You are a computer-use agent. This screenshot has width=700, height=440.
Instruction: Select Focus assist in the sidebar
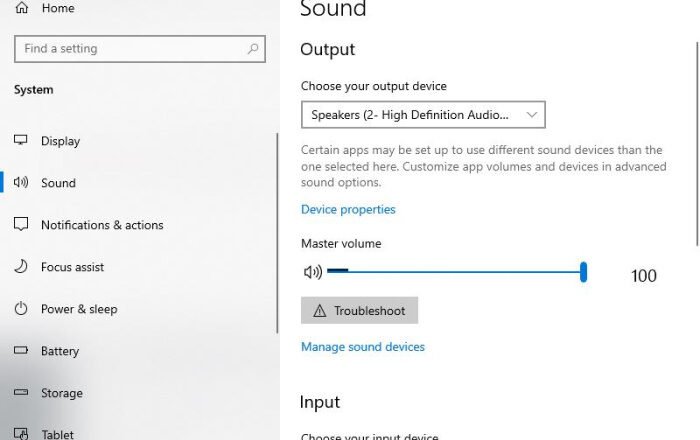[72, 267]
